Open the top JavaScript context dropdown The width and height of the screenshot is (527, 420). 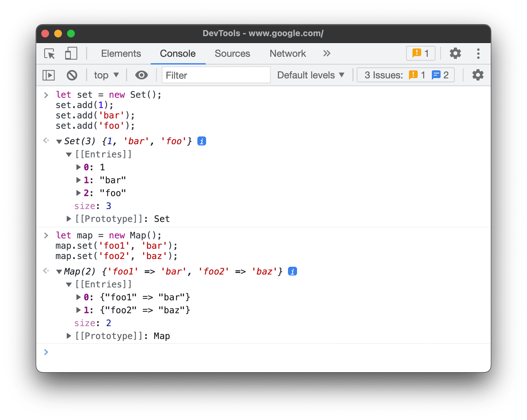click(x=106, y=75)
